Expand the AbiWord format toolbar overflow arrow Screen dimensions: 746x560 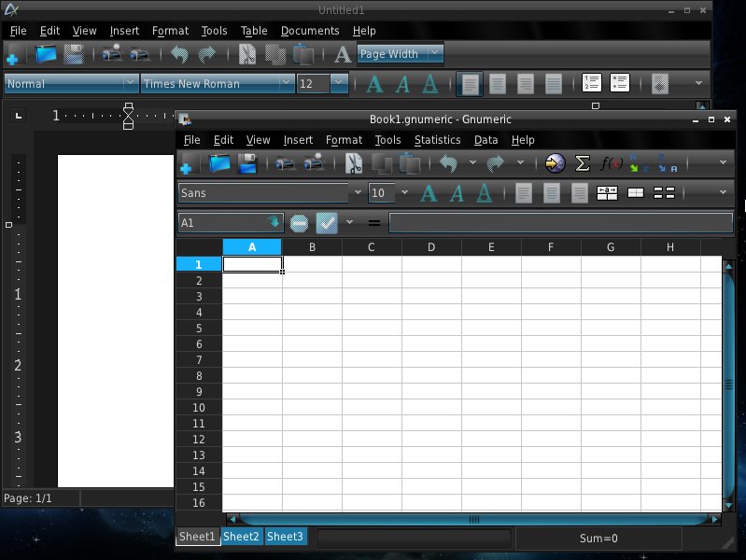698,83
